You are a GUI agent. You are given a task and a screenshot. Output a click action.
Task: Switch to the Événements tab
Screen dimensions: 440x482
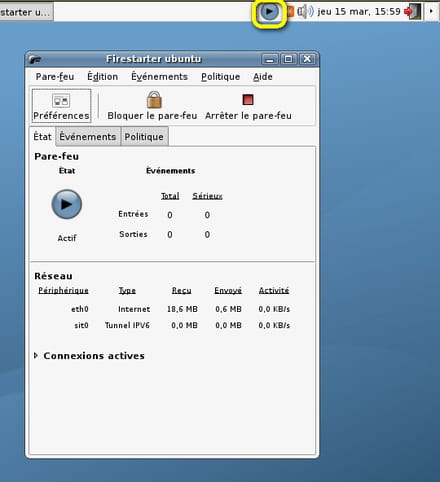coord(88,137)
